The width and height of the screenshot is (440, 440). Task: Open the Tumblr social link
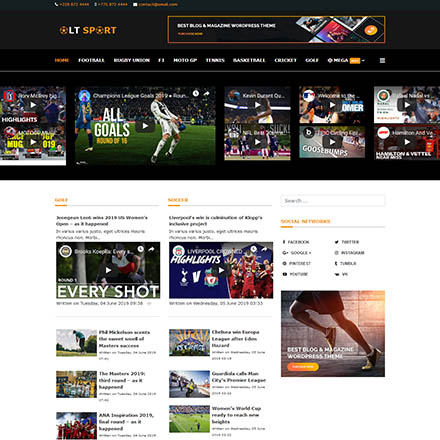[345, 263]
